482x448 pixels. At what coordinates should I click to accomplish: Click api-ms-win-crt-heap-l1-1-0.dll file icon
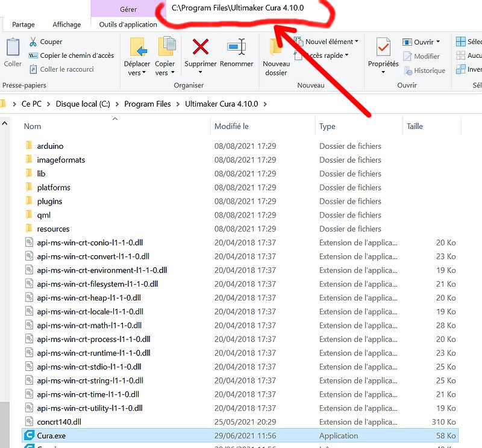(29, 297)
